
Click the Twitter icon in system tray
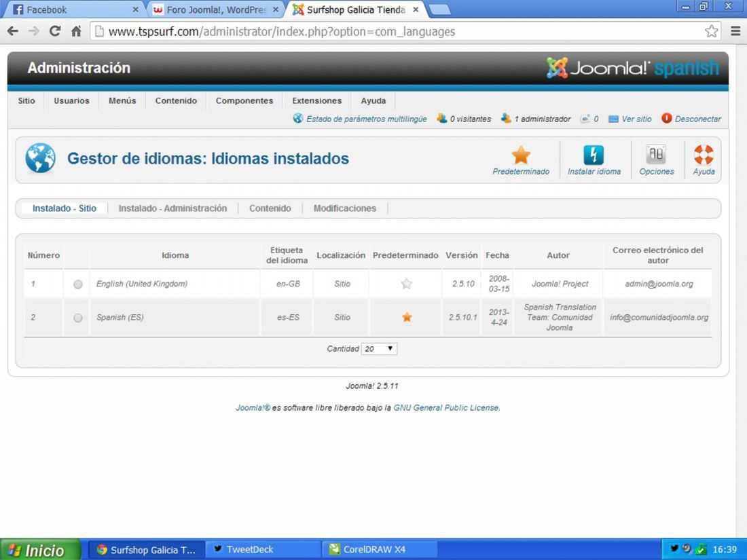(674, 548)
